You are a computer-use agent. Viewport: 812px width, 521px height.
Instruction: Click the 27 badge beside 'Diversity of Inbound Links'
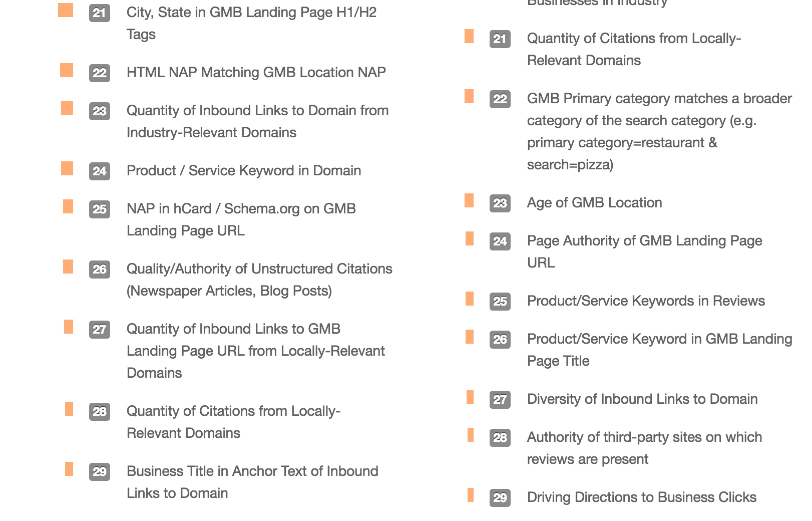pyautogui.click(x=500, y=399)
